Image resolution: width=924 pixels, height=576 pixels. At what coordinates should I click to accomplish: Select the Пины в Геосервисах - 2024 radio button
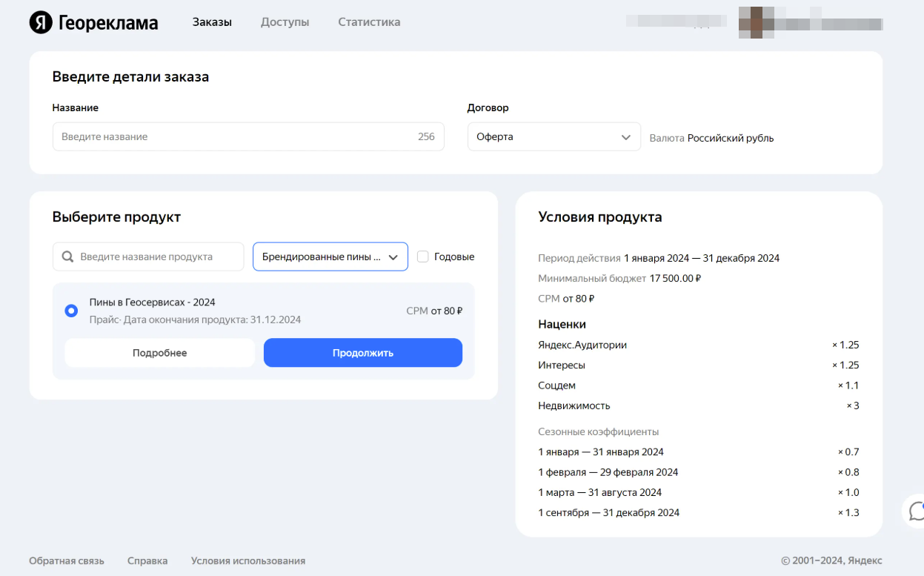click(71, 311)
